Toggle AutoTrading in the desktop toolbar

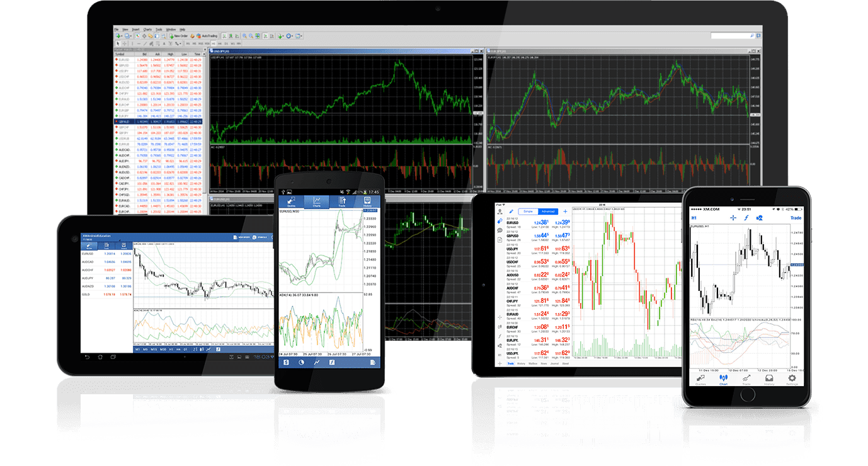[x=207, y=36]
